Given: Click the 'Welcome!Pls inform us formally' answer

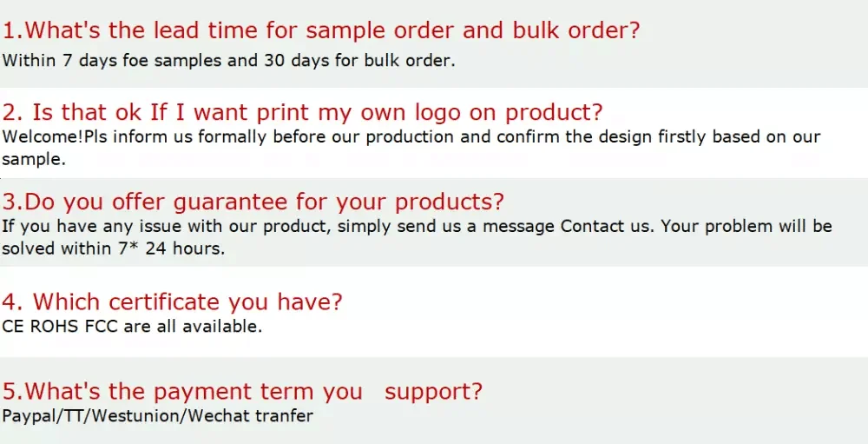Looking at the screenshot, I should (x=411, y=136).
